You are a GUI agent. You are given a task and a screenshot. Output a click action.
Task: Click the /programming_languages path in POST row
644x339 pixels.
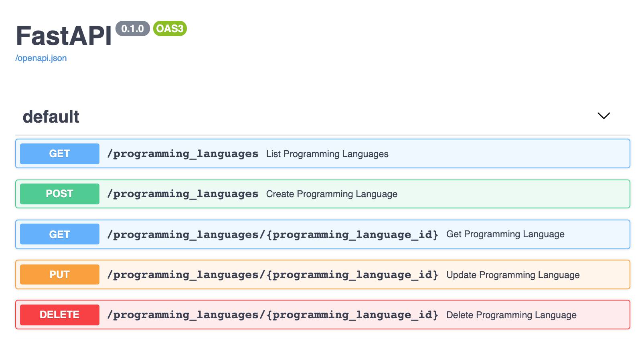pyautogui.click(x=183, y=194)
